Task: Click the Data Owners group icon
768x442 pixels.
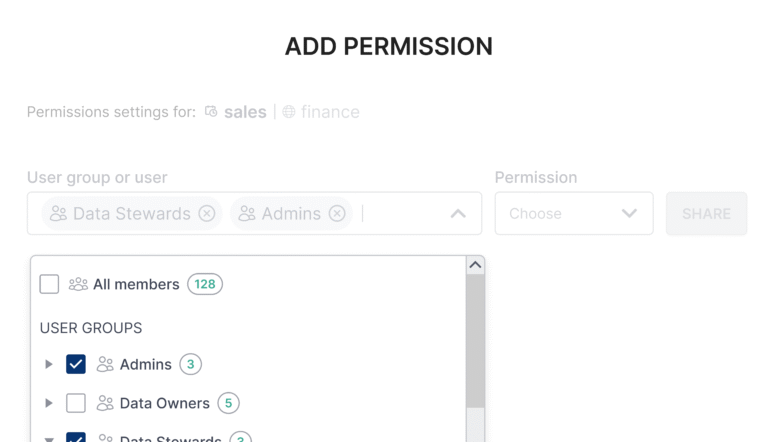Action: 105,403
